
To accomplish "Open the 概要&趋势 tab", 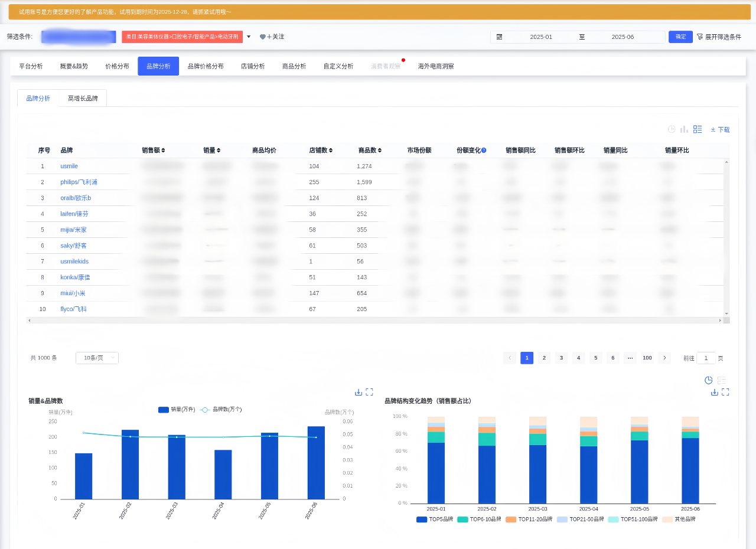I will 74,66.
